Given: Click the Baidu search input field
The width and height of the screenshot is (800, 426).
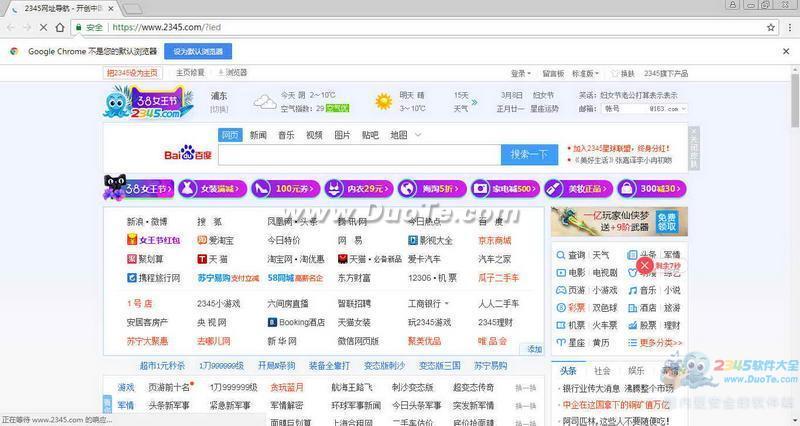Looking at the screenshot, I should pyautogui.click(x=360, y=155).
